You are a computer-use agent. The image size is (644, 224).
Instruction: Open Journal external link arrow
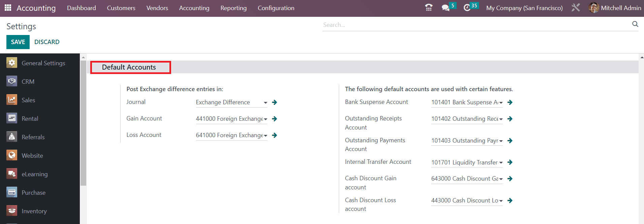[x=275, y=102]
